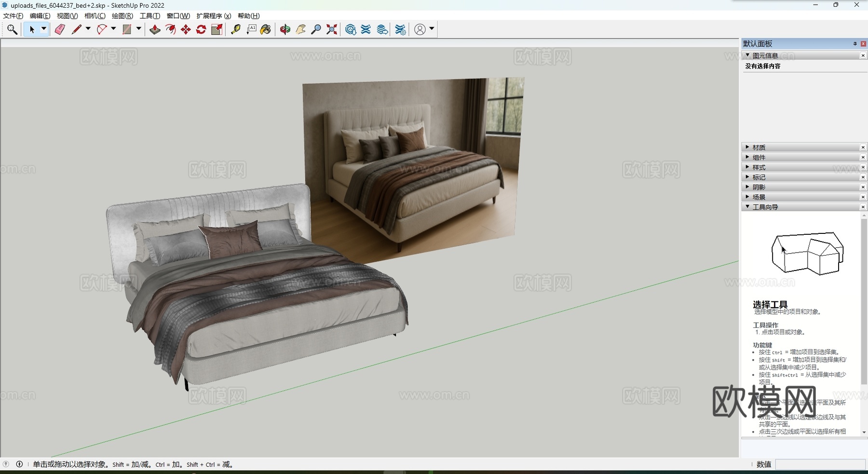The height and width of the screenshot is (474, 868).
Task: Click the Zoom Extents tool
Action: (331, 29)
